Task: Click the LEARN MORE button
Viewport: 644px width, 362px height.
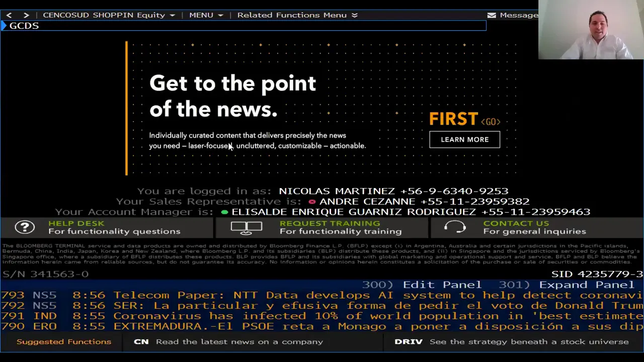Action: (464, 139)
